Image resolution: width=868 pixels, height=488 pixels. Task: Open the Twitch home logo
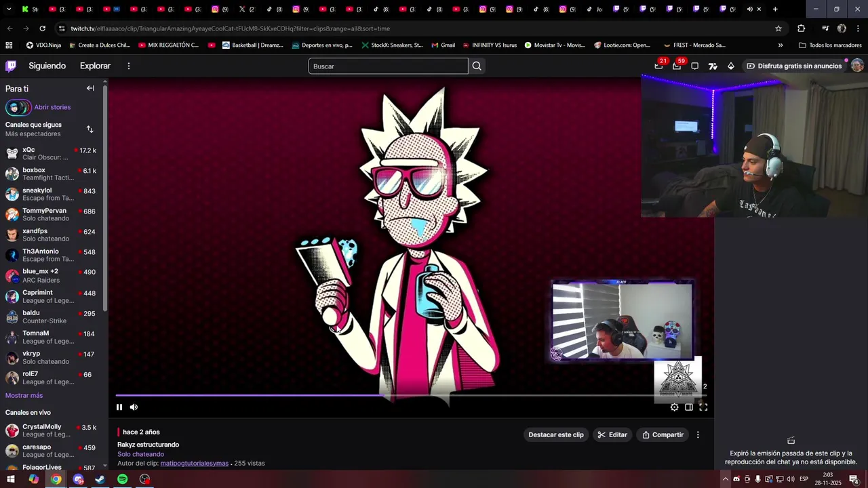click(11, 66)
